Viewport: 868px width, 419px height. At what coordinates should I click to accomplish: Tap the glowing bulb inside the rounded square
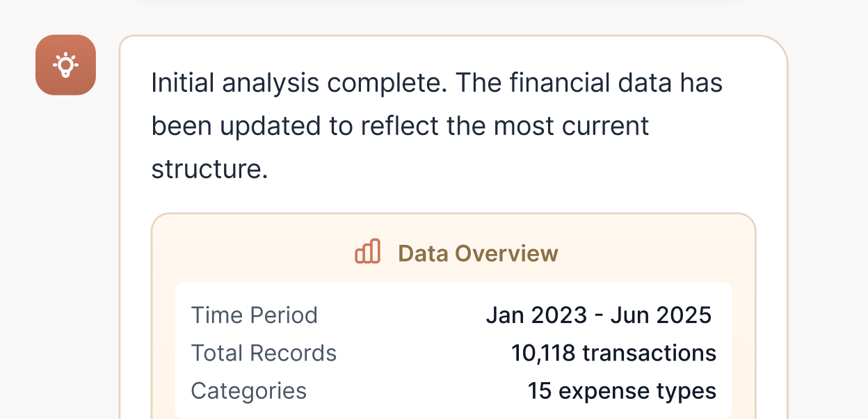65,64
